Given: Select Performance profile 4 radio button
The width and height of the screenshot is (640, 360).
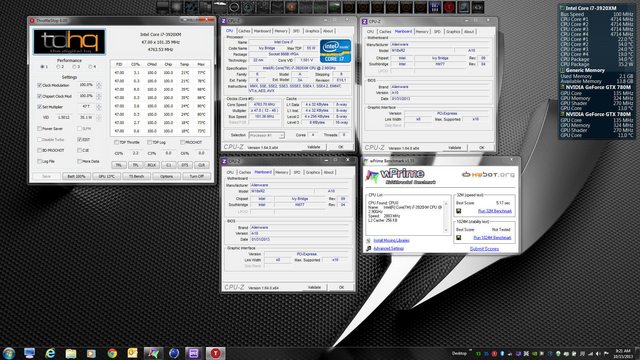Looking at the screenshot, I should pos(90,67).
